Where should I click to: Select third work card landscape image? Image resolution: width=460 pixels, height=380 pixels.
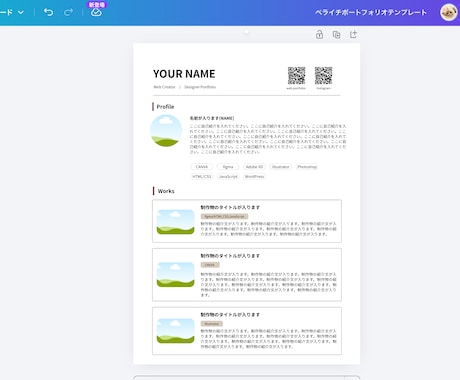(175, 331)
